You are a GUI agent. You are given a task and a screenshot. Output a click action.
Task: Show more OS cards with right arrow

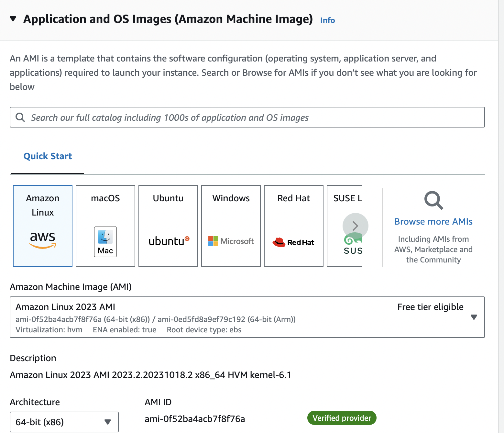click(x=355, y=226)
